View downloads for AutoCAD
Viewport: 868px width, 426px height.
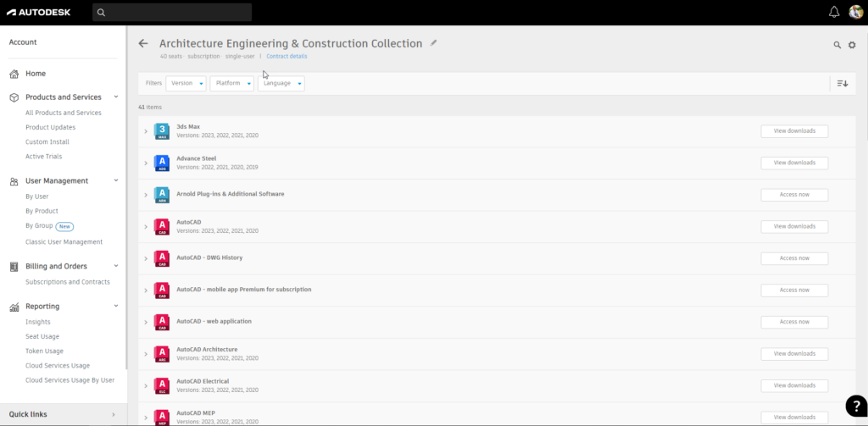tap(794, 227)
